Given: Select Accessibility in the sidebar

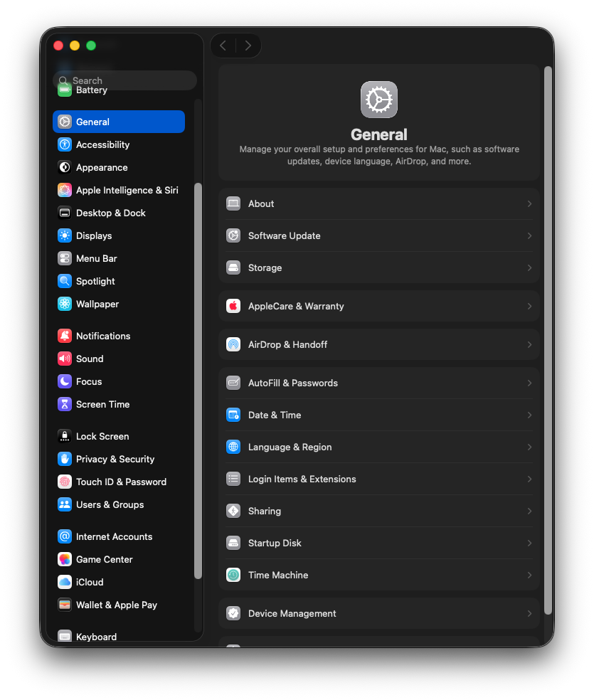Looking at the screenshot, I should (119, 144).
